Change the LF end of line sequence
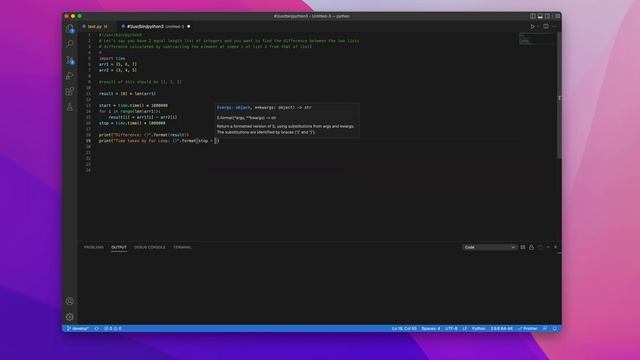 [464, 329]
